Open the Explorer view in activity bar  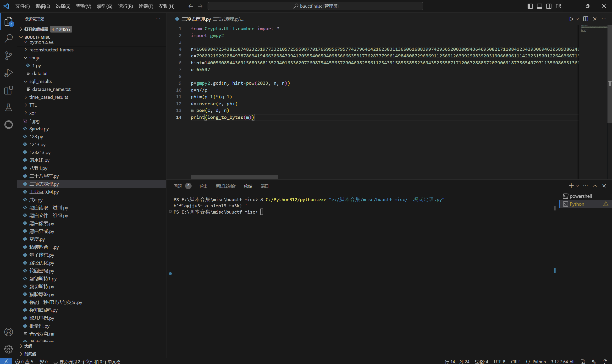click(9, 21)
